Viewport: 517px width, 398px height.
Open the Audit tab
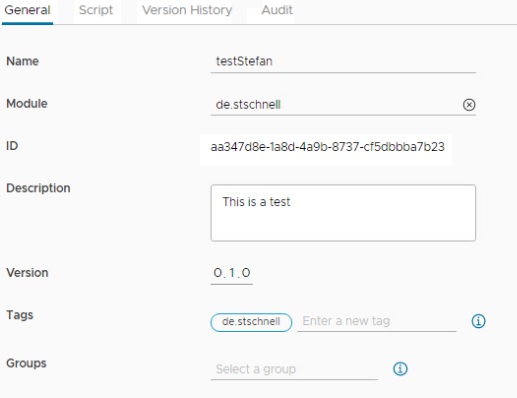pyautogui.click(x=277, y=10)
